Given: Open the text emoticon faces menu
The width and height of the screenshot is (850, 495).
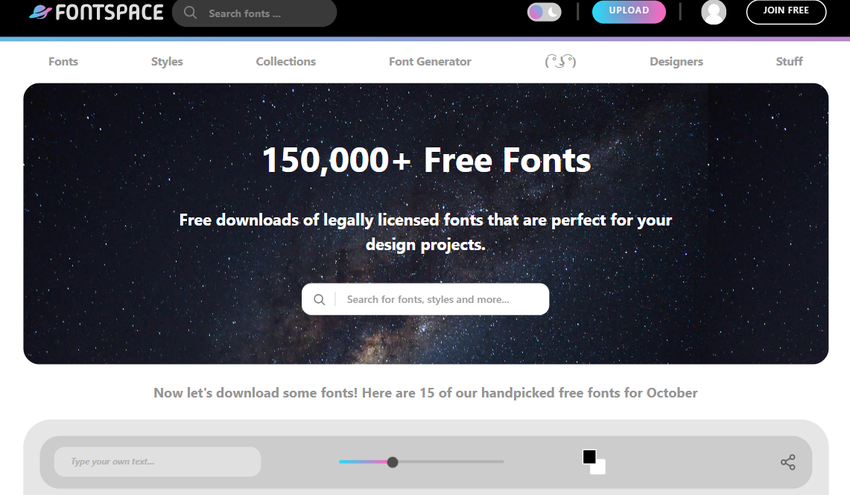Looking at the screenshot, I should 560,61.
